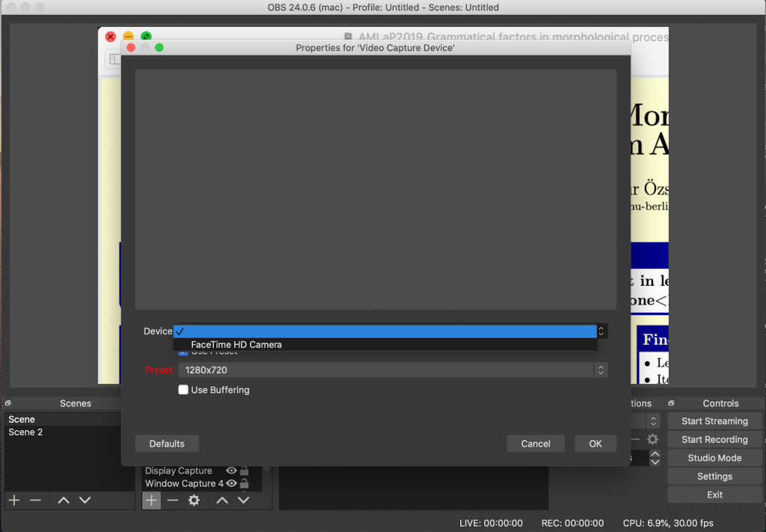This screenshot has height=532, width=766.
Task: Lock the Display Capture source
Action: 245,471
